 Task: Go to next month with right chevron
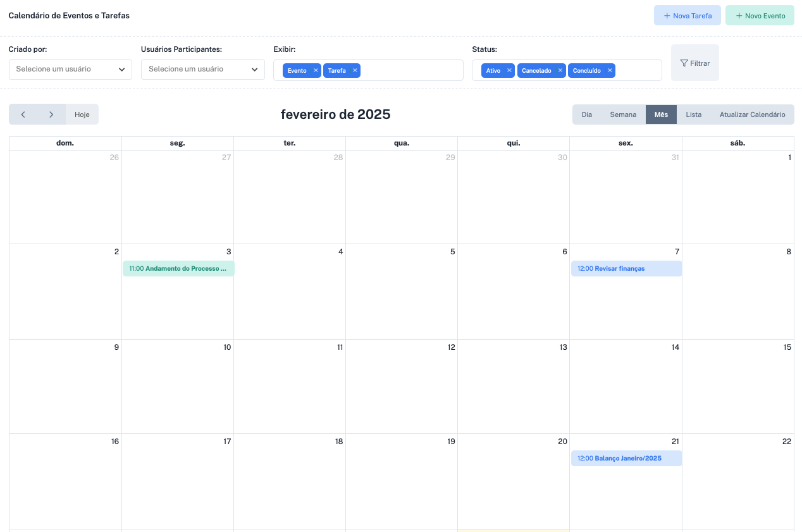[x=51, y=114]
